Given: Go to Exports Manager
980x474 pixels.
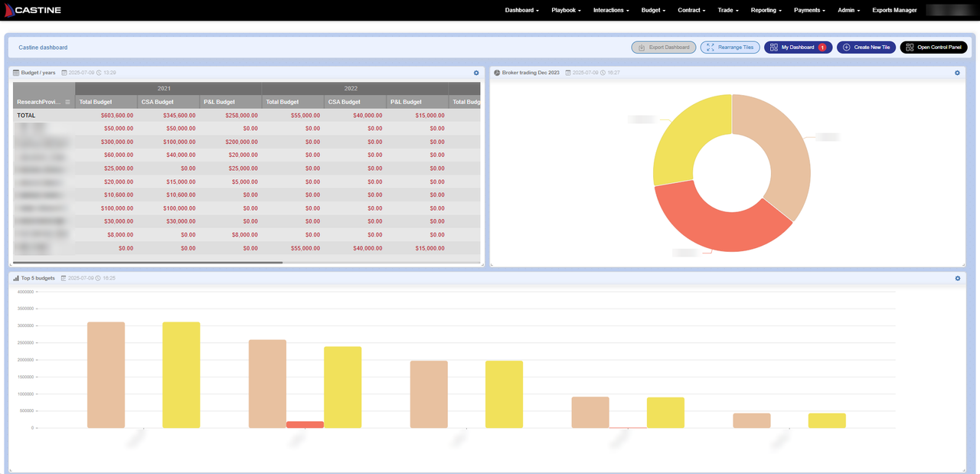Looking at the screenshot, I should pyautogui.click(x=894, y=10).
